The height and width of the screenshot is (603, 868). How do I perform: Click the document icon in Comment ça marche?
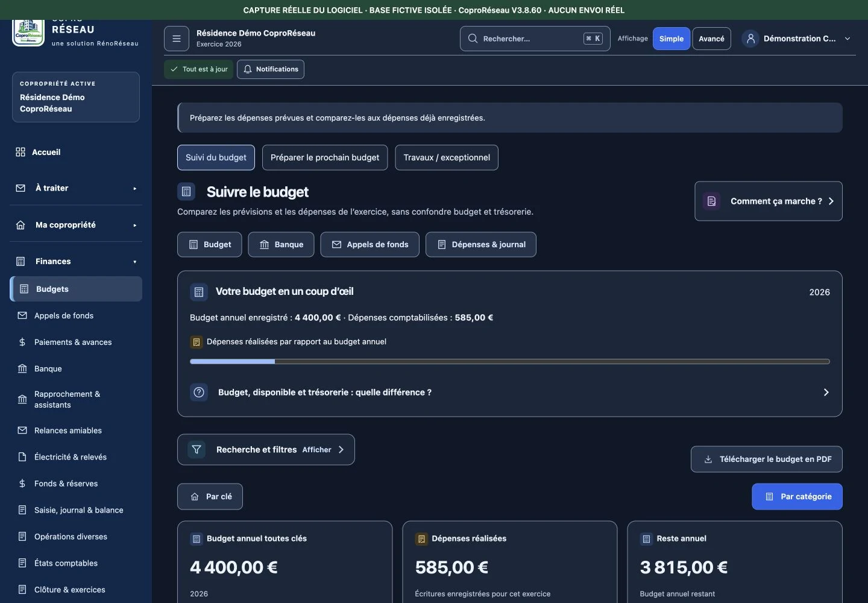[711, 201]
